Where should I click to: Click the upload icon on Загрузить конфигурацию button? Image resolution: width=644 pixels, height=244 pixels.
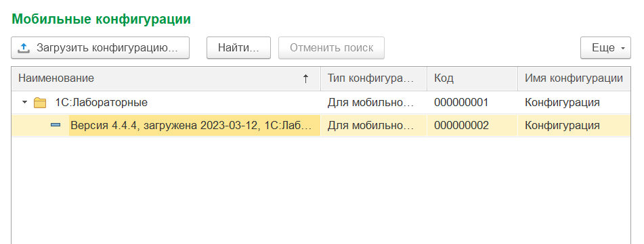pyautogui.click(x=24, y=48)
